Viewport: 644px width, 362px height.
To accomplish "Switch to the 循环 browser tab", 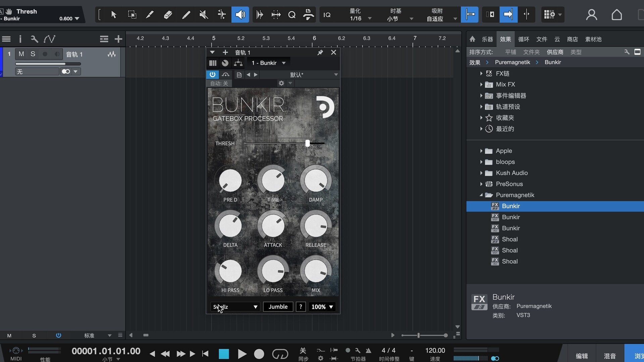I will point(524,39).
